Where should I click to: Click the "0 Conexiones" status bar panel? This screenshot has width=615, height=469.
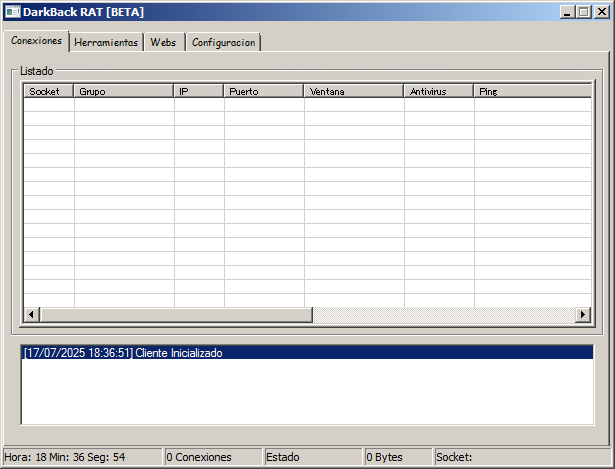point(211,457)
